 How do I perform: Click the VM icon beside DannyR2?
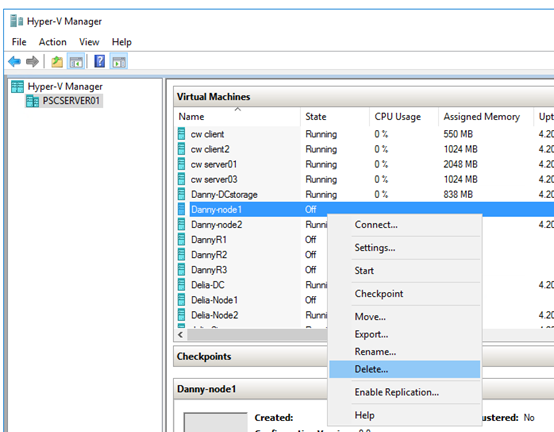coord(181,255)
